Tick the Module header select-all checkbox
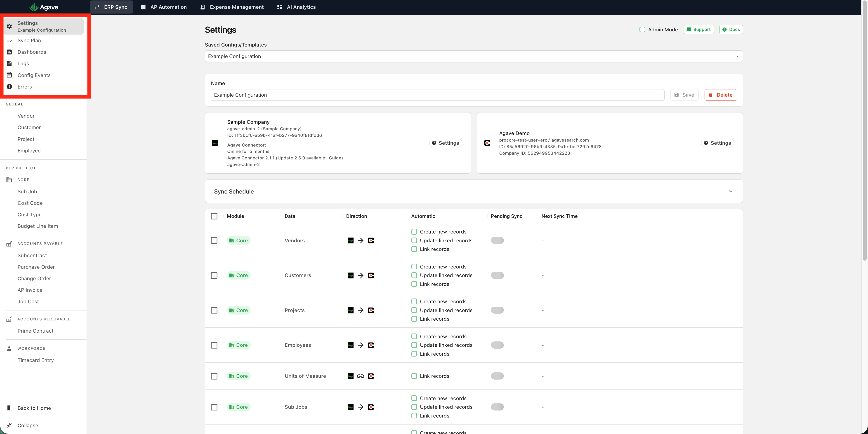Screen dimensions: 868x434 pos(214,216)
